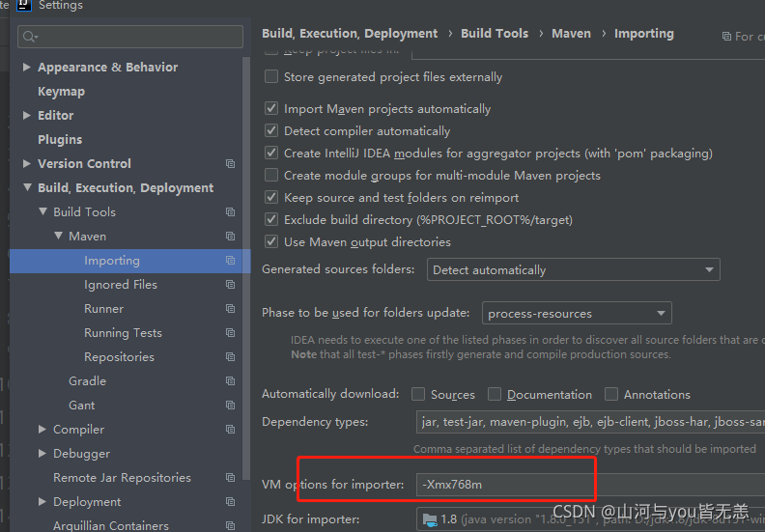Image resolution: width=765 pixels, height=532 pixels.
Task: Expand Version Control section
Action: (x=27, y=163)
